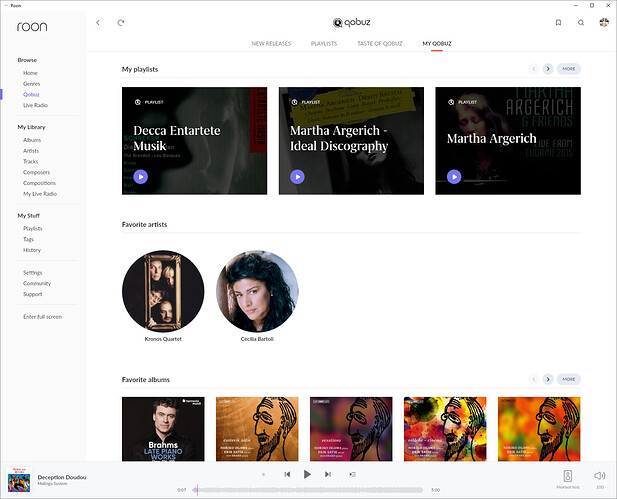Open the Brahms Late Piano Works album
This screenshot has width=617, height=499.
click(163, 429)
